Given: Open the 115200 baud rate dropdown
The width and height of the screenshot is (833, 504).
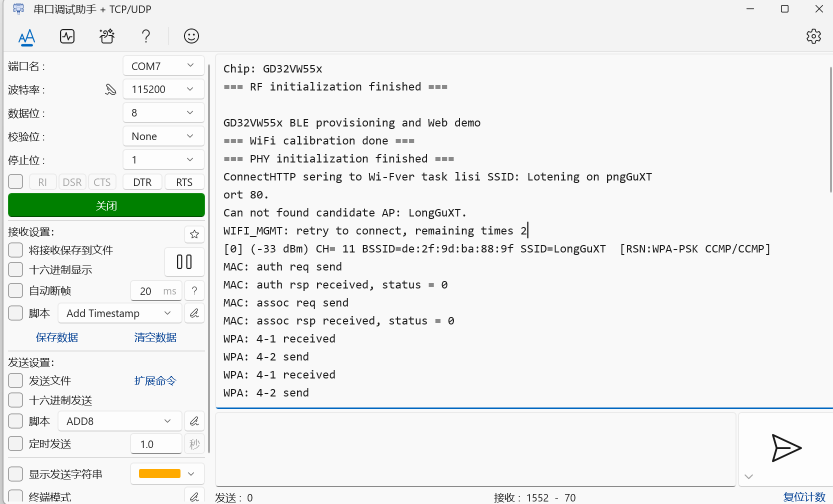Looking at the screenshot, I should tap(163, 89).
